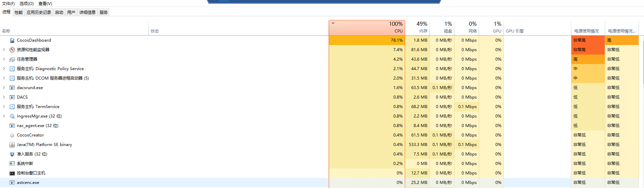Image resolution: width=644 pixels, height=188 pixels.
Task: Click the Java Platform SE binary icon
Action: (x=12, y=145)
